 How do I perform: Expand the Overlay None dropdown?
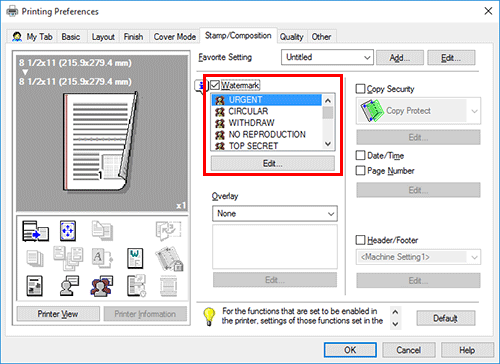click(275, 214)
